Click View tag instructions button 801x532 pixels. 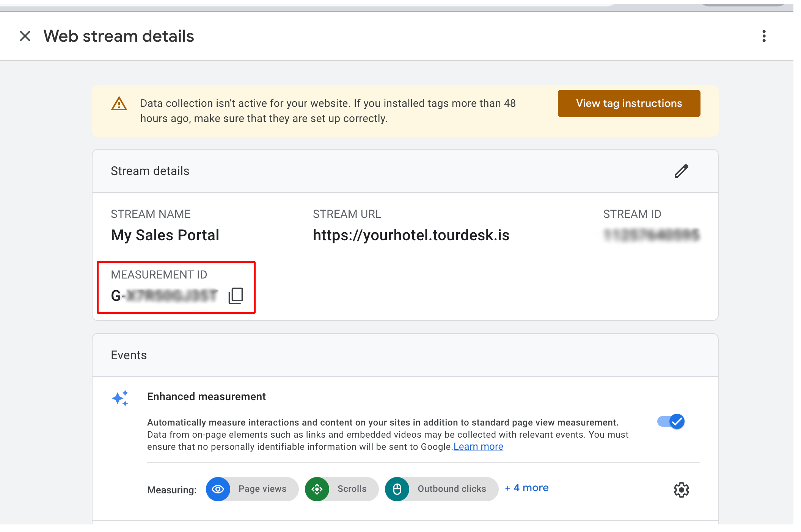628,103
